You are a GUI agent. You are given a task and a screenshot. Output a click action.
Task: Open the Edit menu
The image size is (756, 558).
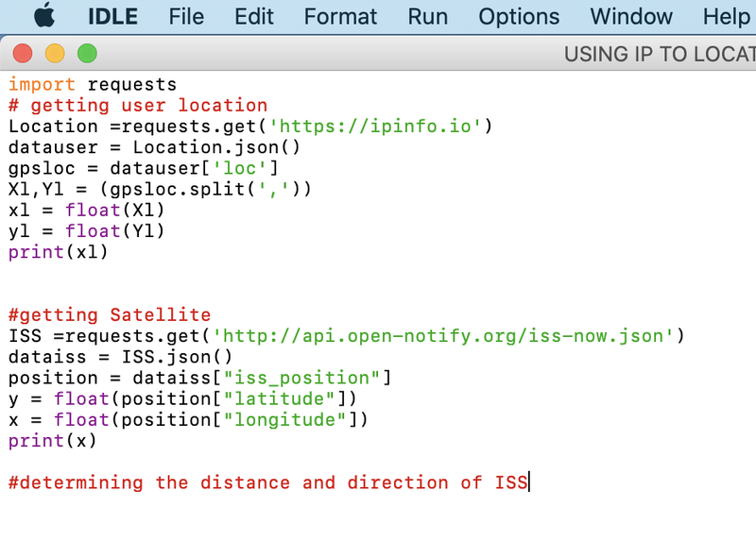(x=253, y=16)
